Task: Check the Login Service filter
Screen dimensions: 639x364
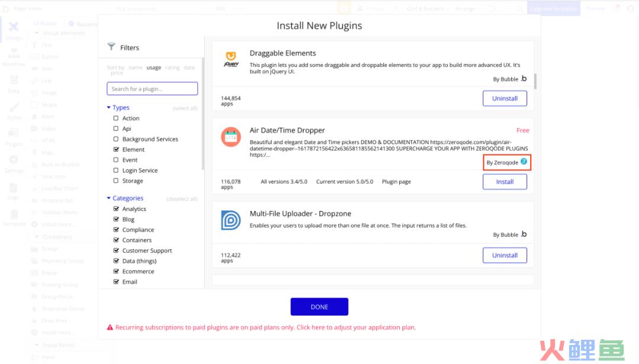Action: click(x=116, y=170)
